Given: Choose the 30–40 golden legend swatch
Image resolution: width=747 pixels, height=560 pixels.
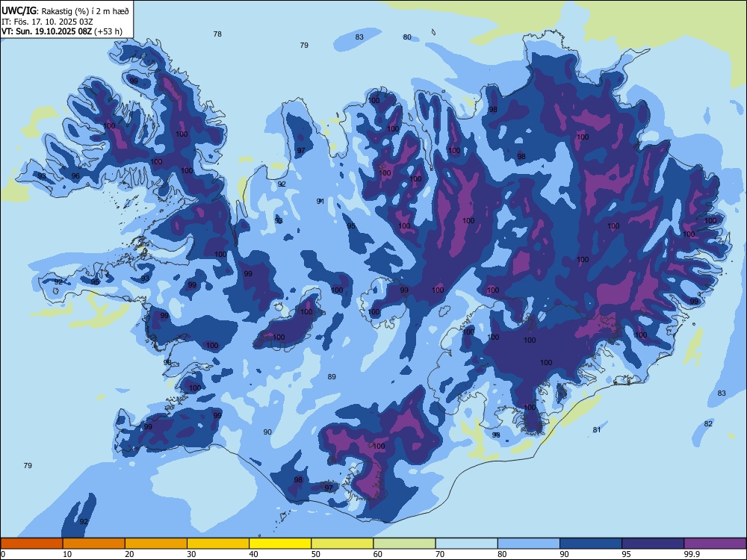Looking at the screenshot, I should 218,544.
